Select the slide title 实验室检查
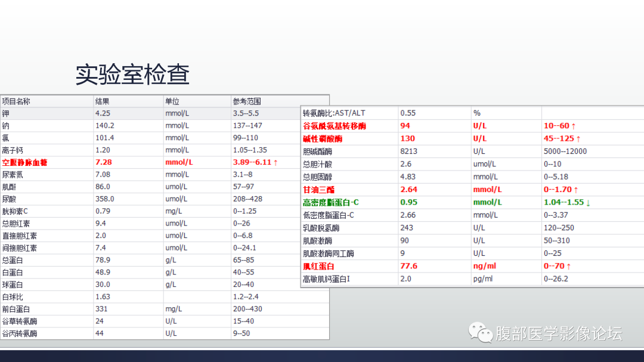Image resolution: width=644 pixels, height=362 pixels. [132, 75]
